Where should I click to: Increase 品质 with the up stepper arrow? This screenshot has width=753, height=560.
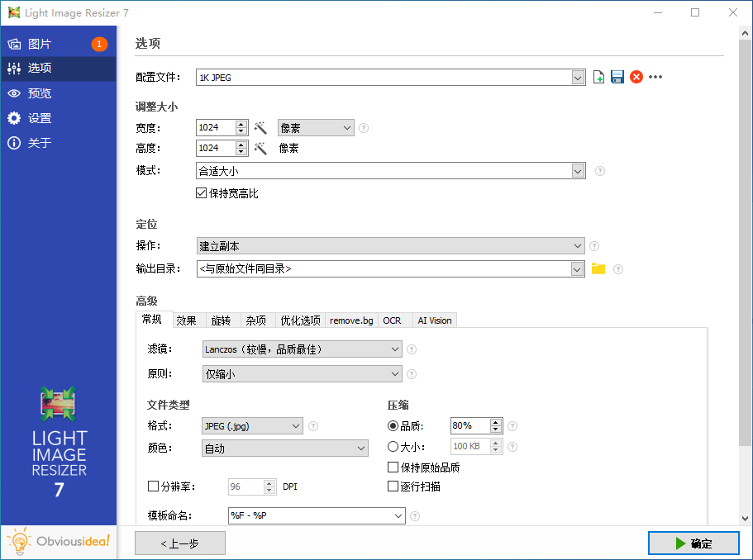(496, 422)
